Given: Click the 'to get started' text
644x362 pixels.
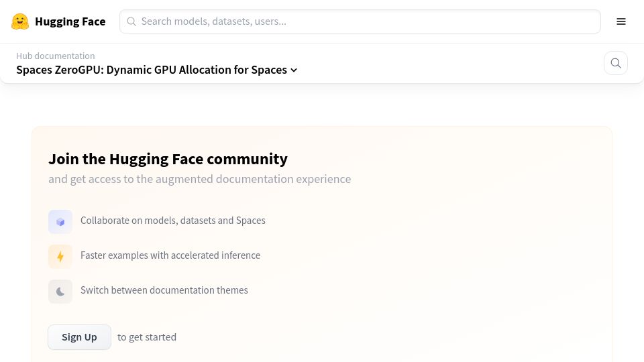Looking at the screenshot, I should point(147,337).
